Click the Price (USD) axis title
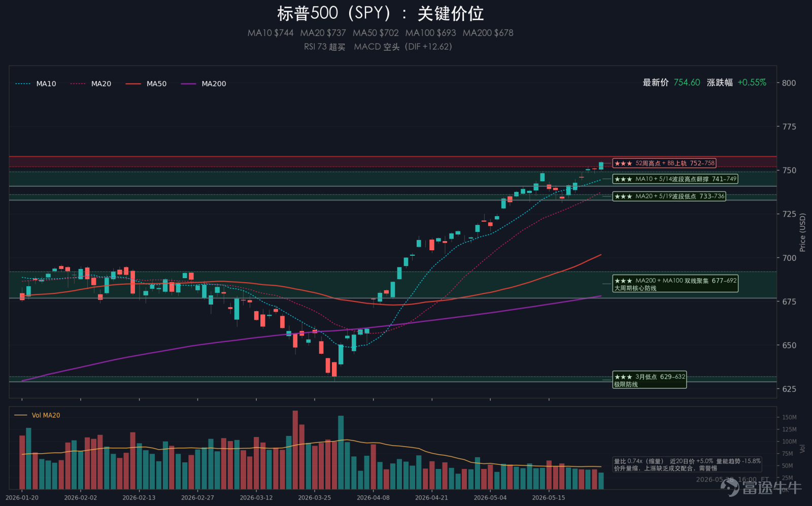812x506 pixels. [x=802, y=232]
